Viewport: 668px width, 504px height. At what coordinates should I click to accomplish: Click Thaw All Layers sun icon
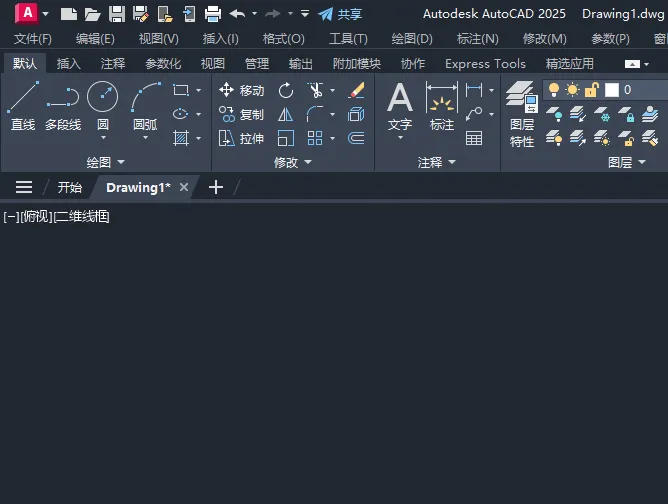[602, 138]
